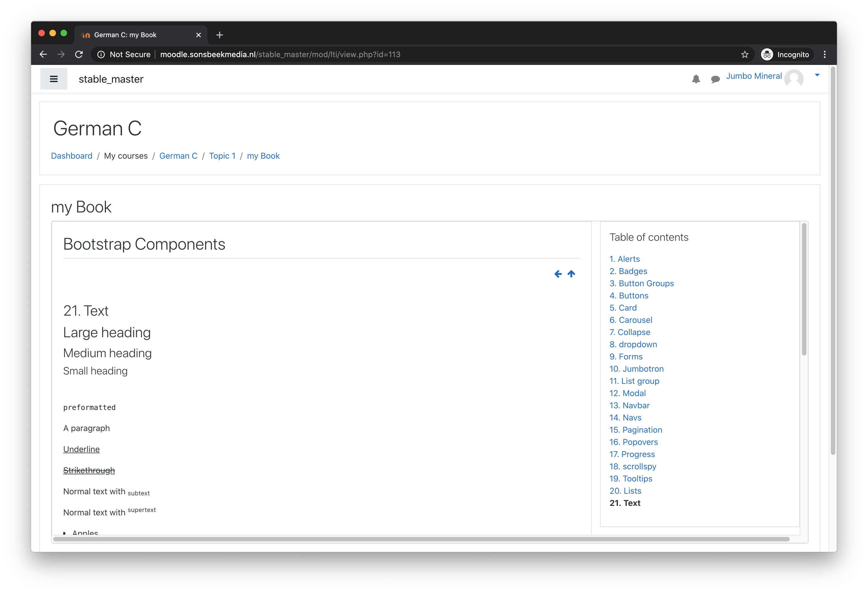The width and height of the screenshot is (868, 593).
Task: Click the Strikethrough sample text
Action: pyautogui.click(x=89, y=470)
